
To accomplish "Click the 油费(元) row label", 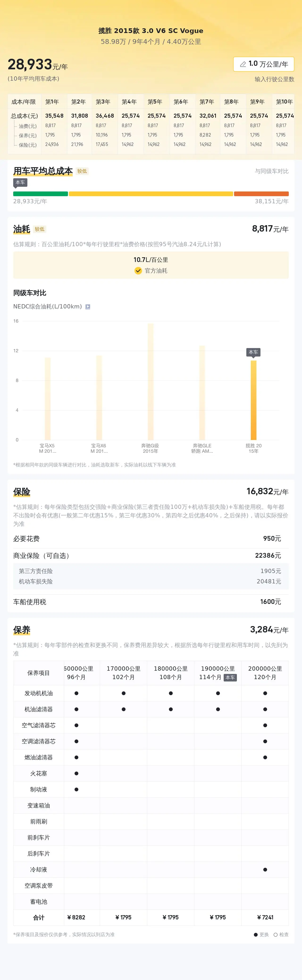I will coord(28,126).
